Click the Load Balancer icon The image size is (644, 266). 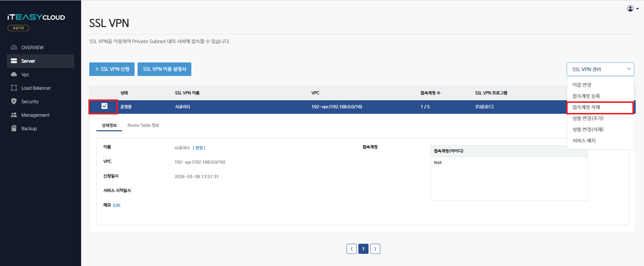[x=14, y=88]
